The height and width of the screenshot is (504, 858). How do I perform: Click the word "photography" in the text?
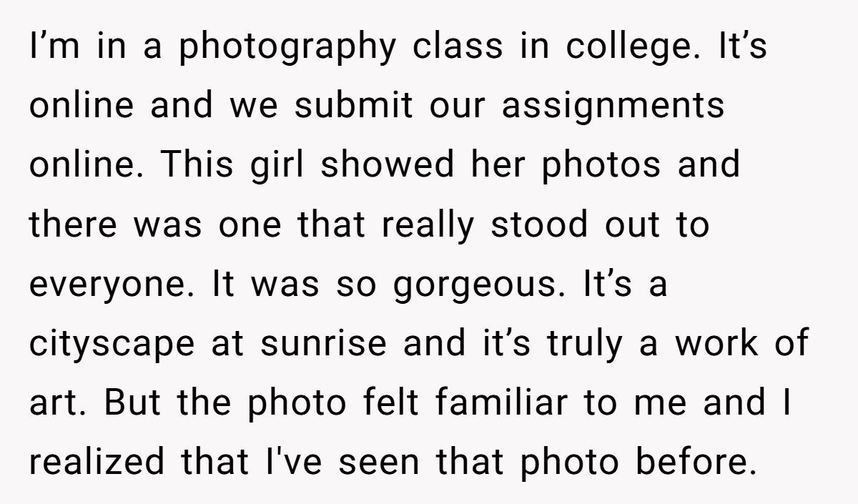tap(287, 48)
